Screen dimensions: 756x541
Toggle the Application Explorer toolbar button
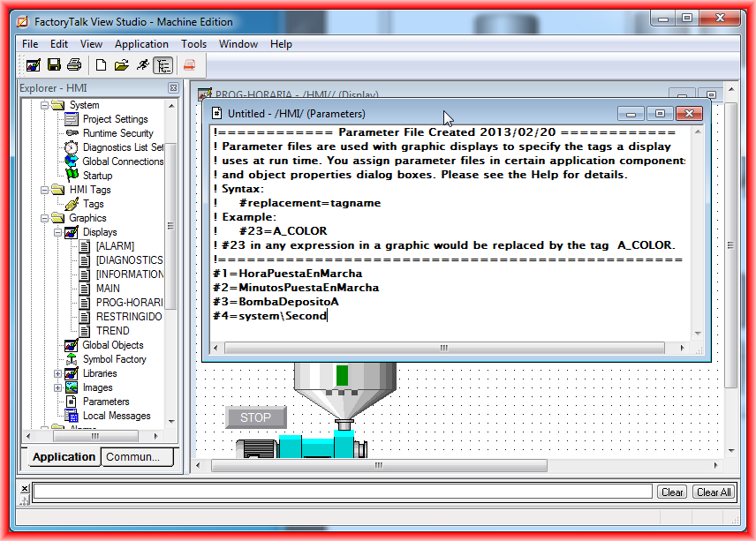(x=163, y=64)
